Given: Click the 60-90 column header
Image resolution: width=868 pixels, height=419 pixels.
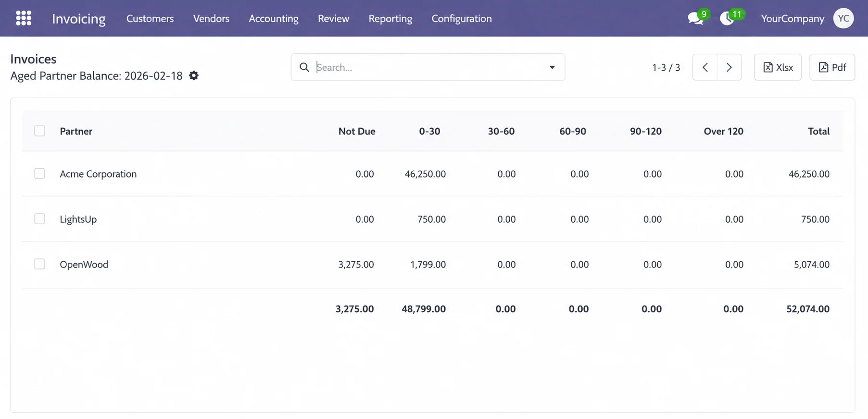Looking at the screenshot, I should pos(573,131).
